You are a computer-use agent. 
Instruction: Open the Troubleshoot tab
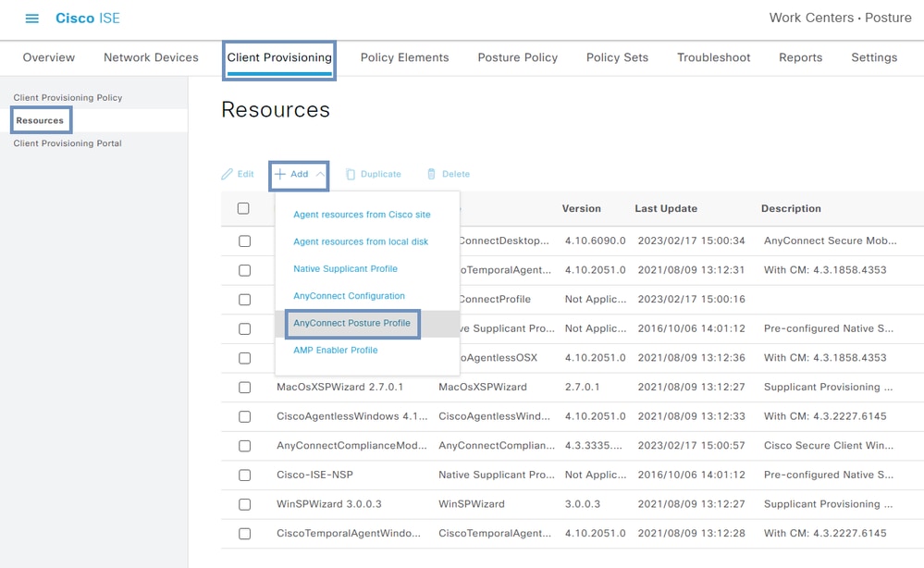tap(714, 57)
